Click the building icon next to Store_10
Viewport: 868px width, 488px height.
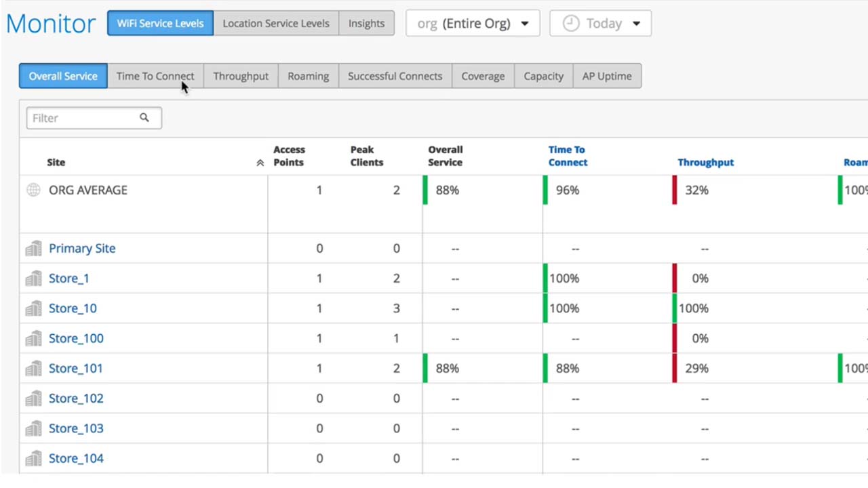point(33,308)
